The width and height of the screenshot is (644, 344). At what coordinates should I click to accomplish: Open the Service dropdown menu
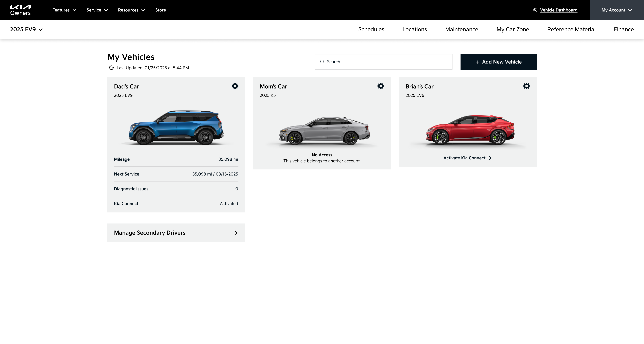pyautogui.click(x=97, y=10)
